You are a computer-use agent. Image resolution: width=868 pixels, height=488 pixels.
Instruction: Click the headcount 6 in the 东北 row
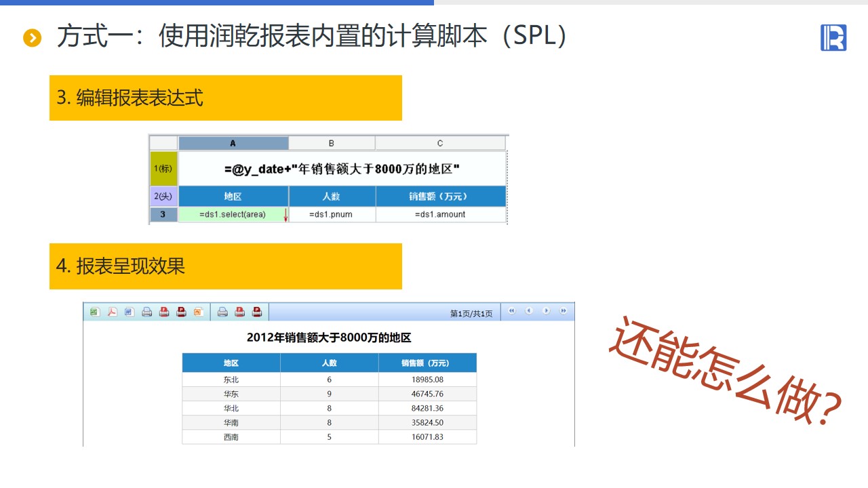pyautogui.click(x=330, y=380)
